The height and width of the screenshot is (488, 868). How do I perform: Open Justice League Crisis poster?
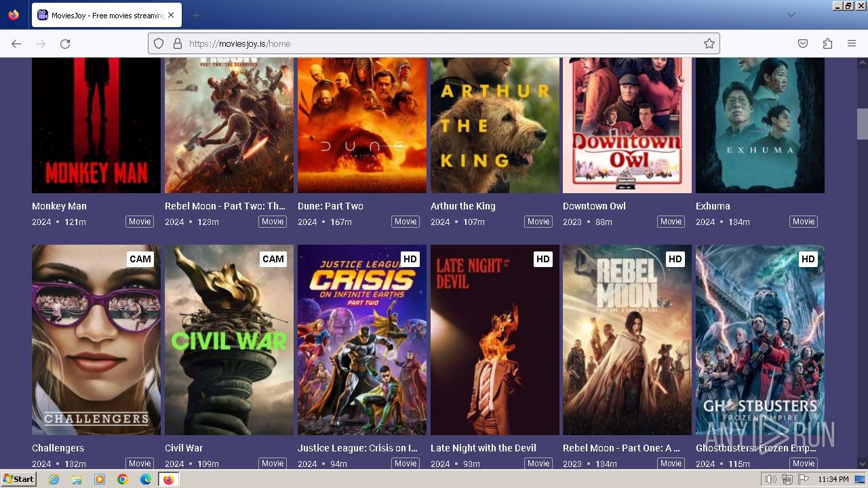pos(362,340)
